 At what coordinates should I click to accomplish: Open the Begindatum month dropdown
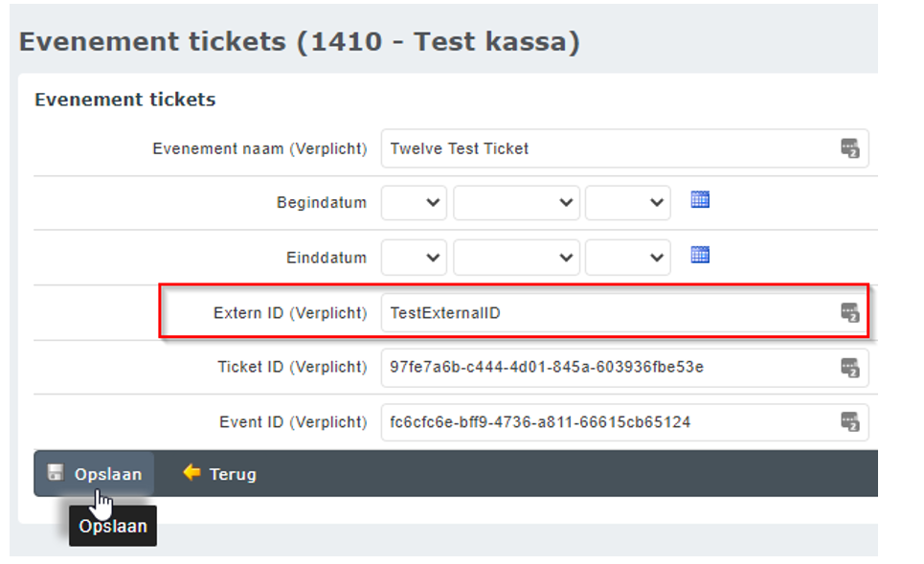point(516,203)
